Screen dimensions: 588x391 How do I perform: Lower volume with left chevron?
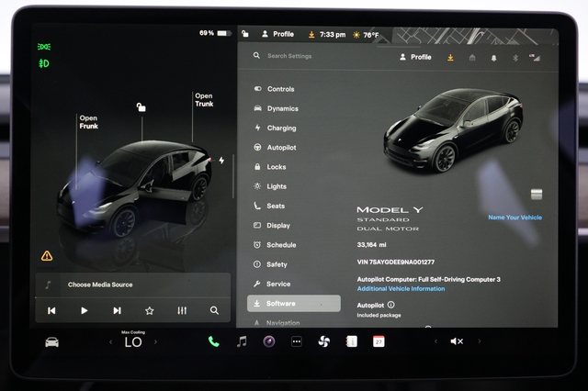tap(435, 341)
